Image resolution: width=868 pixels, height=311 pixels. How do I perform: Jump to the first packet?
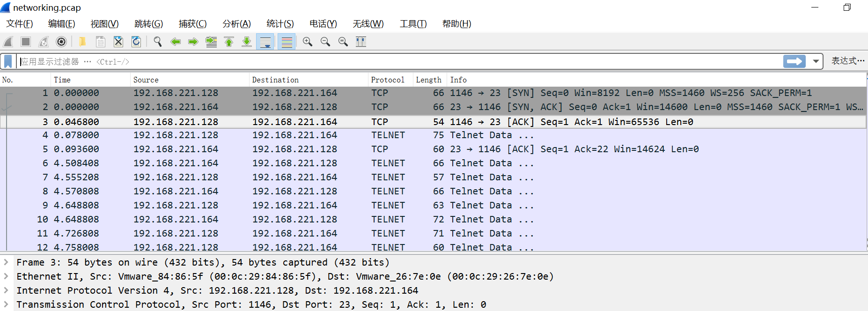pos(229,42)
